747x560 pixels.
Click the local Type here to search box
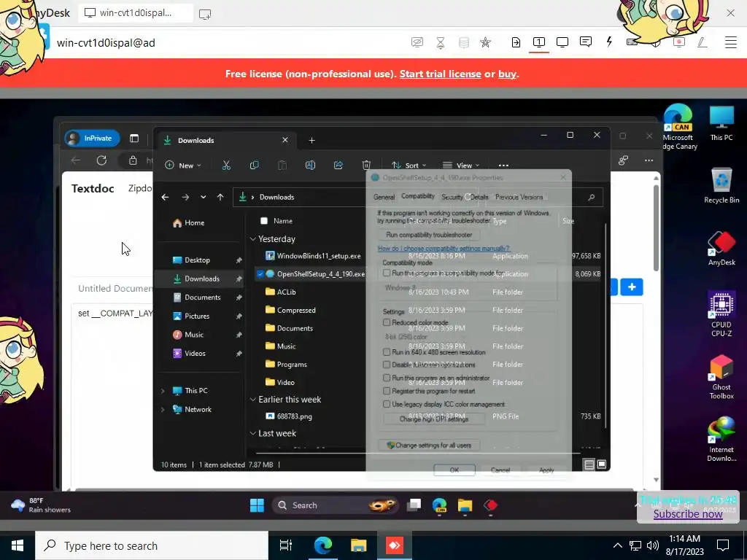pyautogui.click(x=152, y=545)
